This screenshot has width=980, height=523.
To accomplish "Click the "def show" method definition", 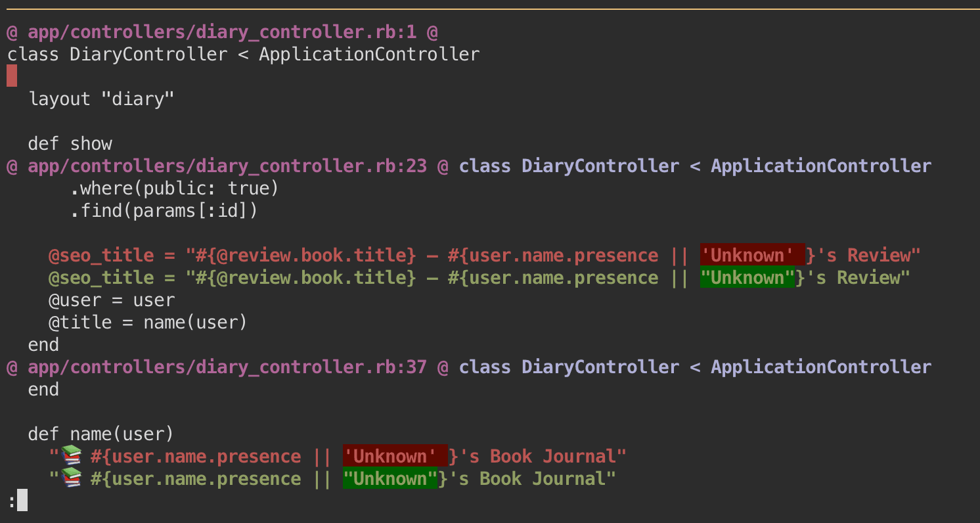I will 70,144.
